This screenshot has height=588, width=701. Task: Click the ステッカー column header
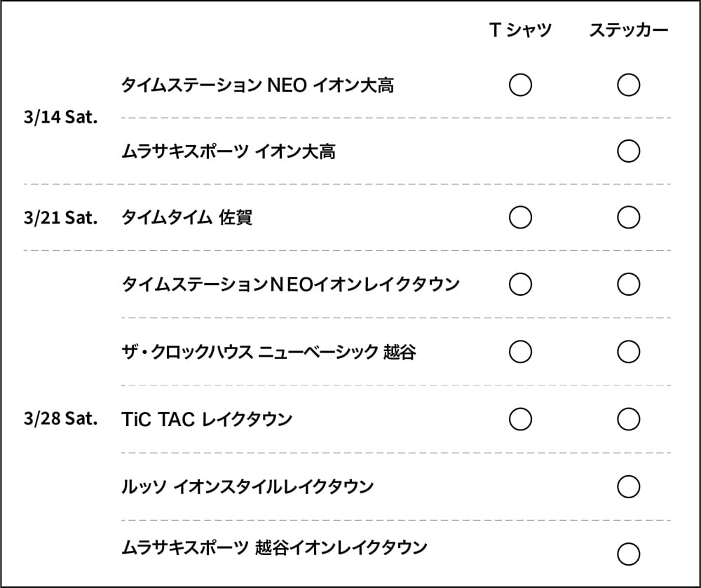628,30
